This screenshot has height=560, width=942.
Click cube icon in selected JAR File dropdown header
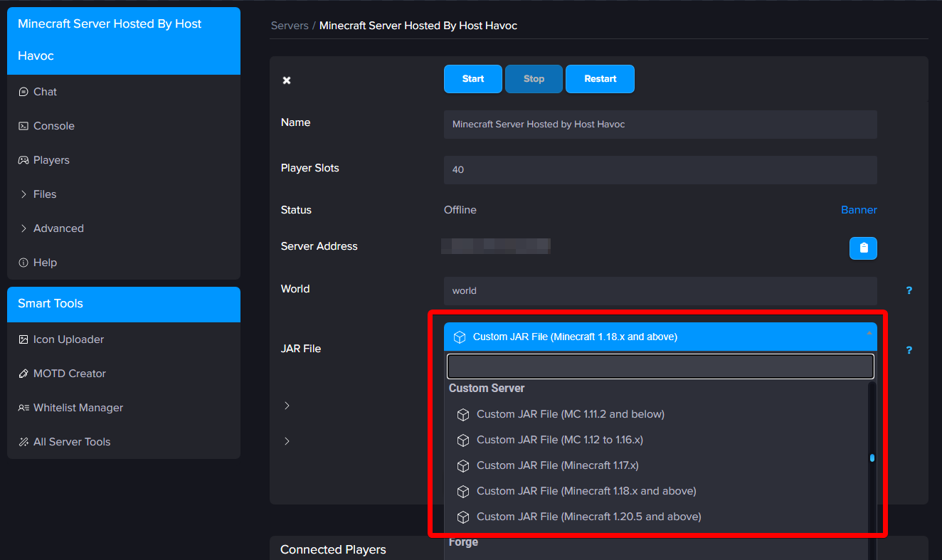[460, 337]
